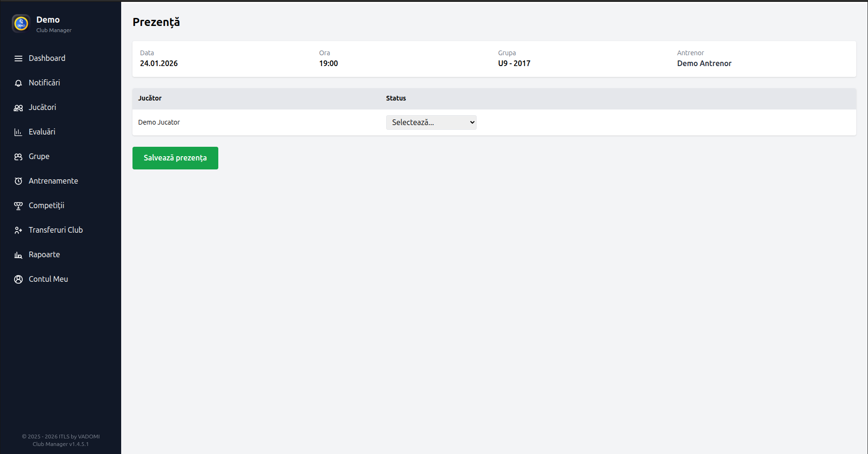Open Contul Meu account page

[48, 279]
